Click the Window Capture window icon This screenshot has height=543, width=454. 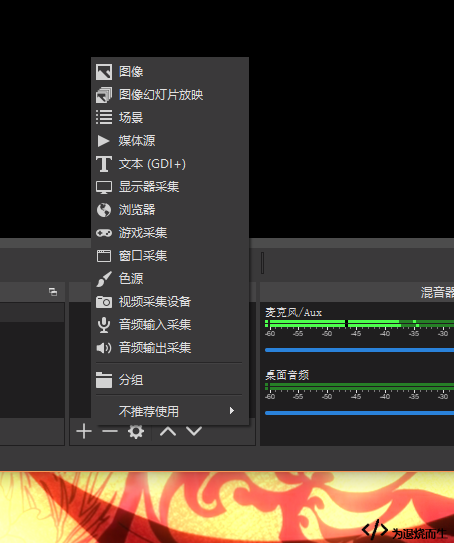pyautogui.click(x=104, y=256)
